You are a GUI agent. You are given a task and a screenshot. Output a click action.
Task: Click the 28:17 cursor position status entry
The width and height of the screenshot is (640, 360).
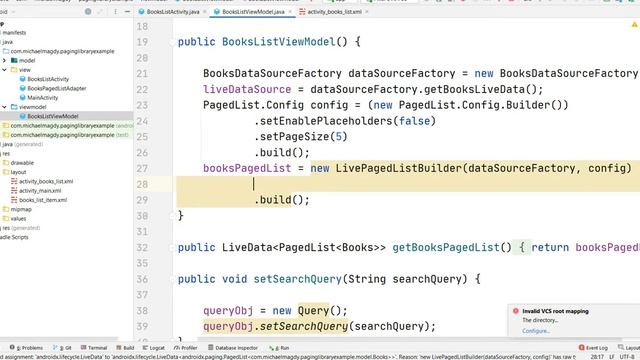[x=597, y=357]
